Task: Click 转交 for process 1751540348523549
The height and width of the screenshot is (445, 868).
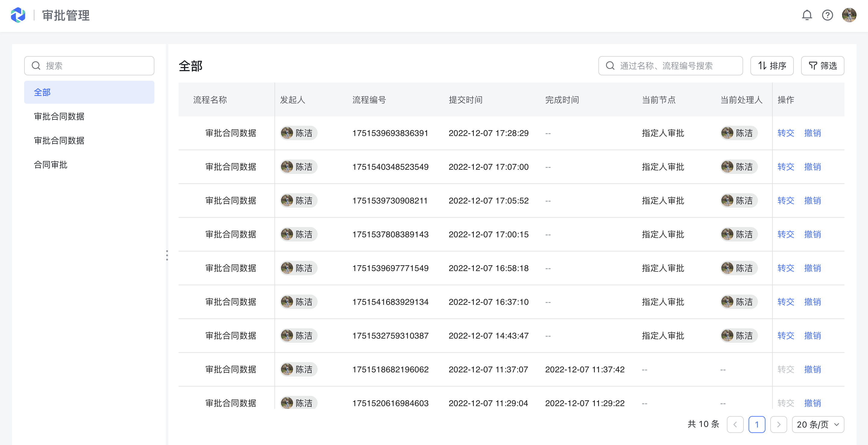Action: (x=786, y=167)
